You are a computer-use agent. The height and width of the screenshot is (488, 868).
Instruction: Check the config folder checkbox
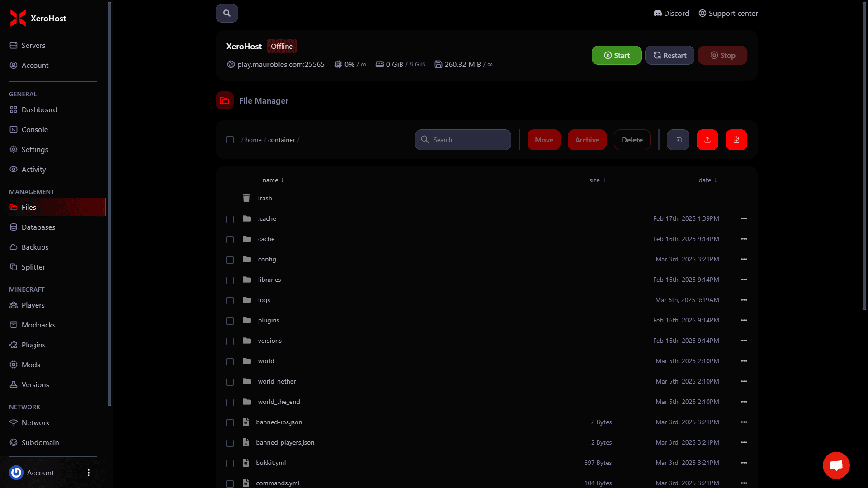tap(230, 260)
